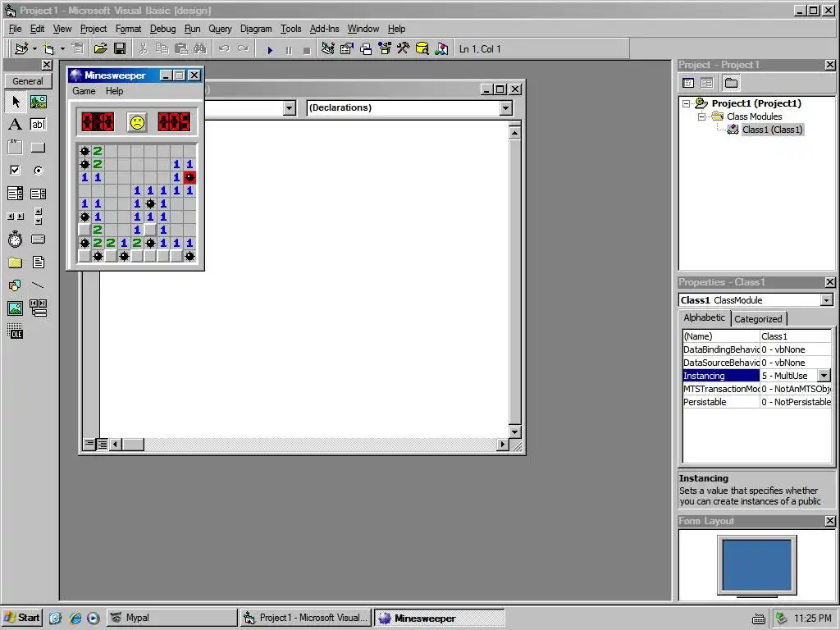The width and height of the screenshot is (840, 630).
Task: Click the General tab of the toolbox
Action: 28,81
